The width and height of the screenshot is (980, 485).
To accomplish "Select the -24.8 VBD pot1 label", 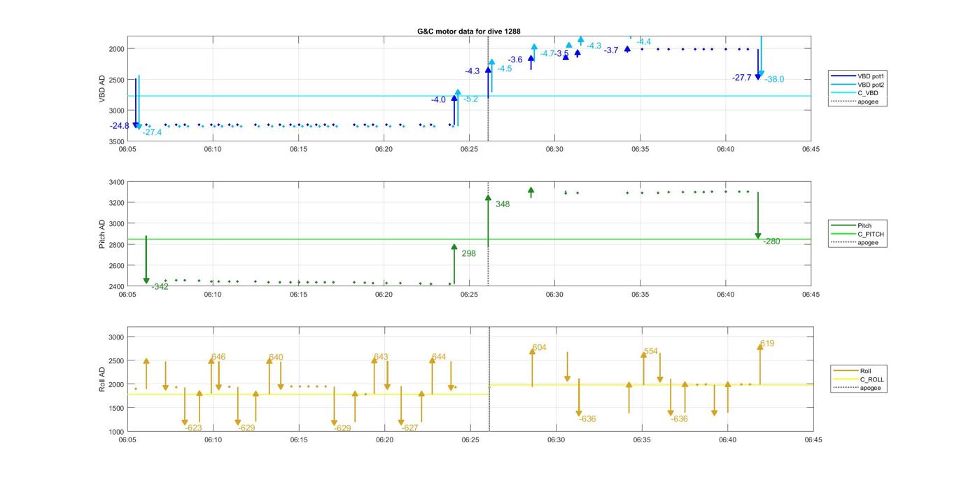I will 120,126.
